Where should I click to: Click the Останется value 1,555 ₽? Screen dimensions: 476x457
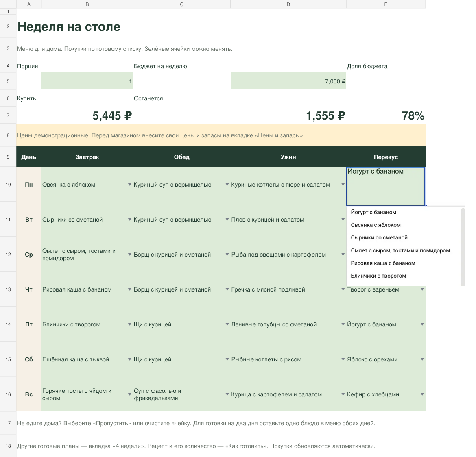tap(325, 115)
